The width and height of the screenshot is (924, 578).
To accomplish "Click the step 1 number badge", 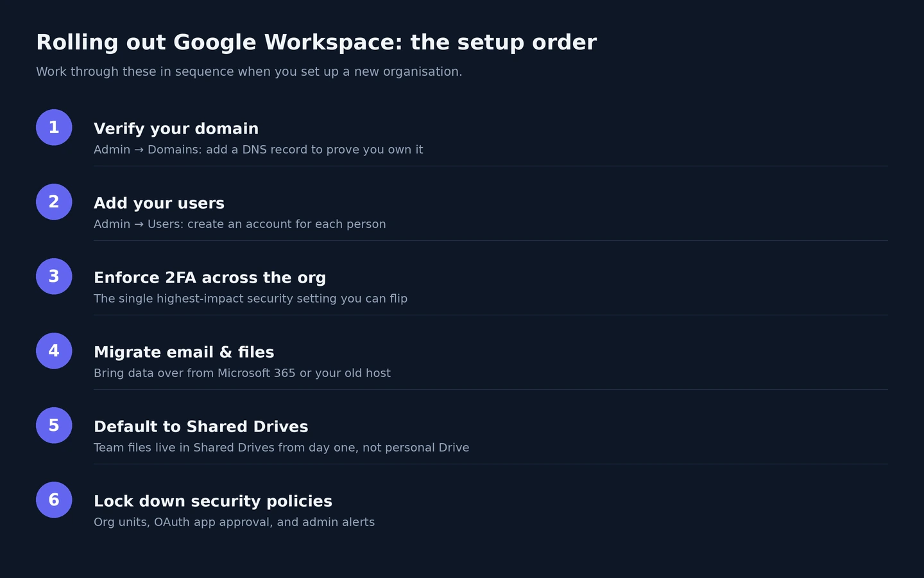I will point(54,127).
